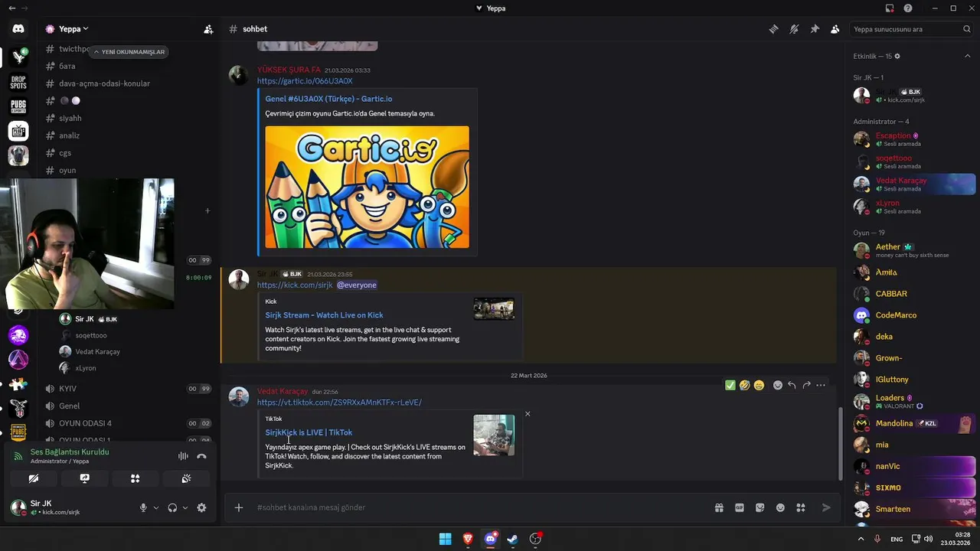980x551 pixels.
Task: Open the add reaction smiley on message
Action: pyautogui.click(x=778, y=385)
